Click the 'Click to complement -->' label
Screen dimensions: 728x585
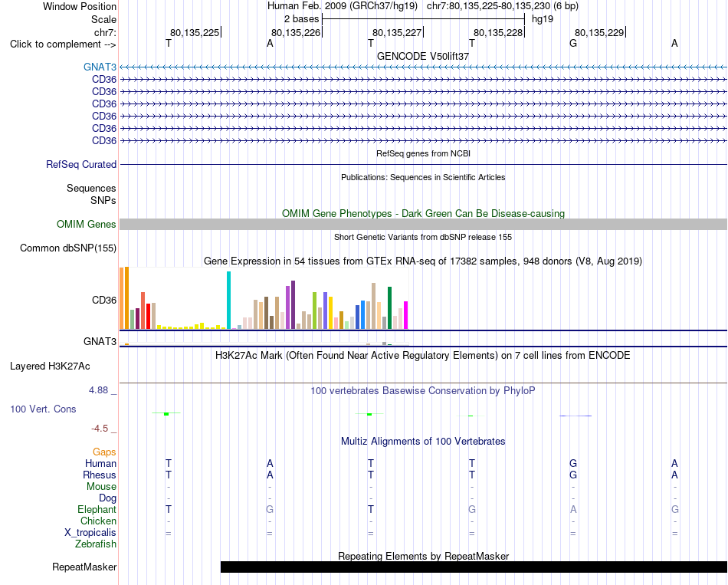click(x=63, y=44)
